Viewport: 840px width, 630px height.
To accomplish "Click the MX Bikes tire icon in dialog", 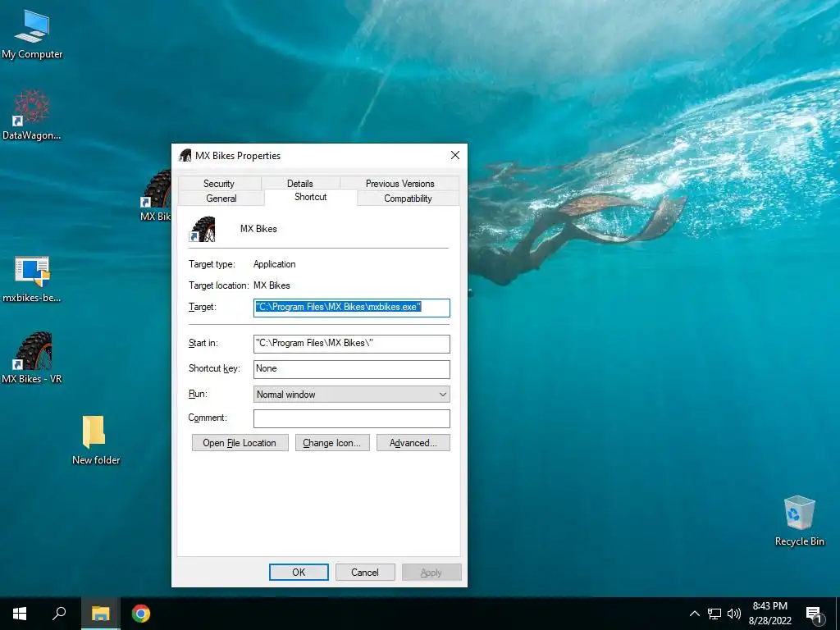I will 203,229.
